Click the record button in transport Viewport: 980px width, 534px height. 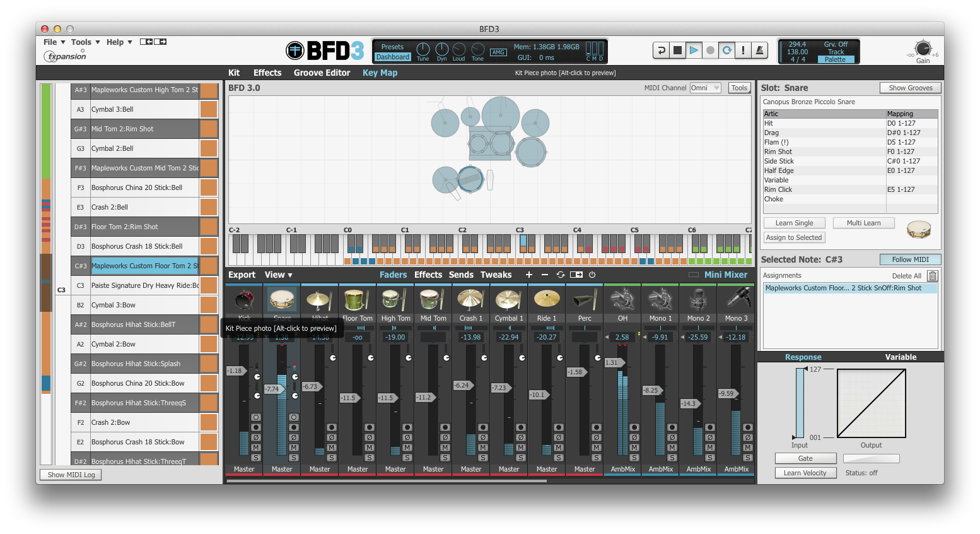pos(710,50)
